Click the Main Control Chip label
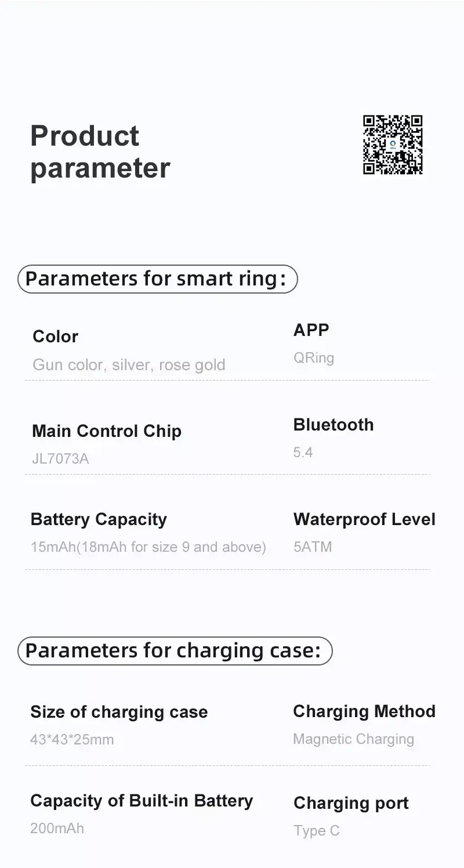The width and height of the screenshot is (464, 868). tap(107, 431)
